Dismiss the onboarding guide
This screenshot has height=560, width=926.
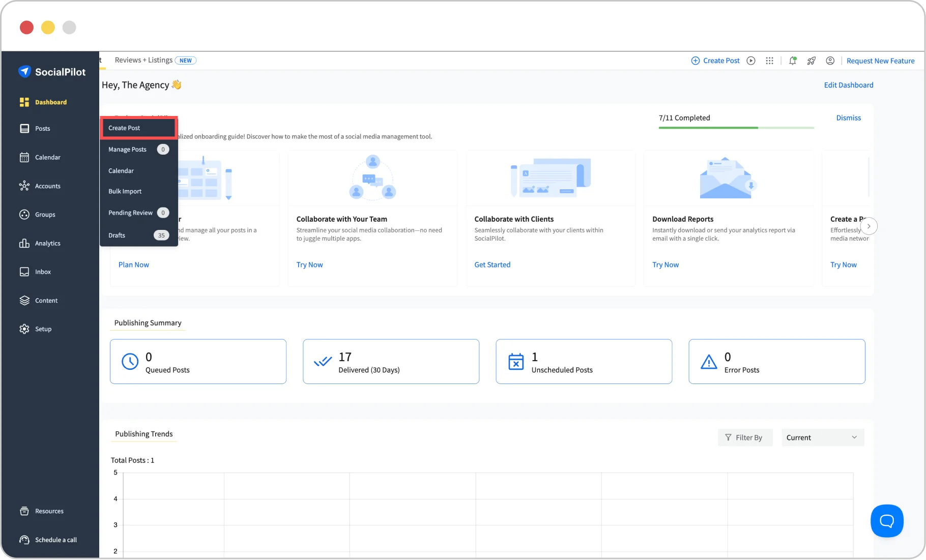click(848, 117)
